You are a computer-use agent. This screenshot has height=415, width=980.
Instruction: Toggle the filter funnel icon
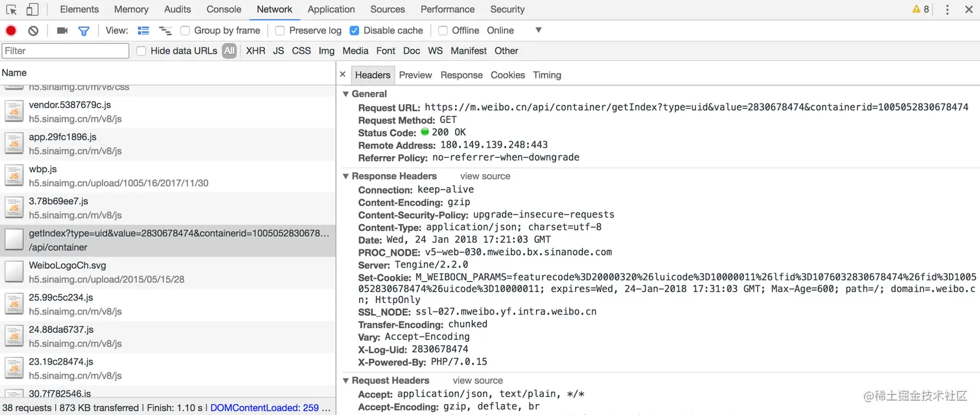(x=84, y=30)
